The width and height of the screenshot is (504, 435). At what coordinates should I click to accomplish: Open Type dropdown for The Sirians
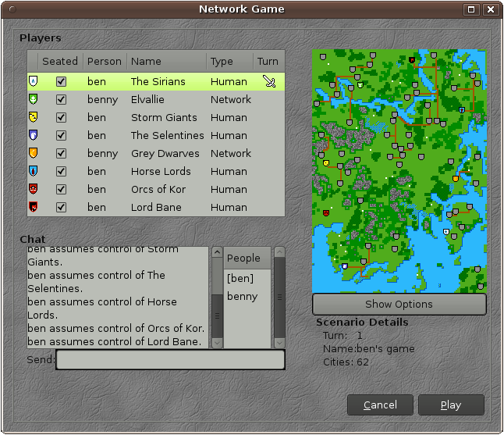229,81
